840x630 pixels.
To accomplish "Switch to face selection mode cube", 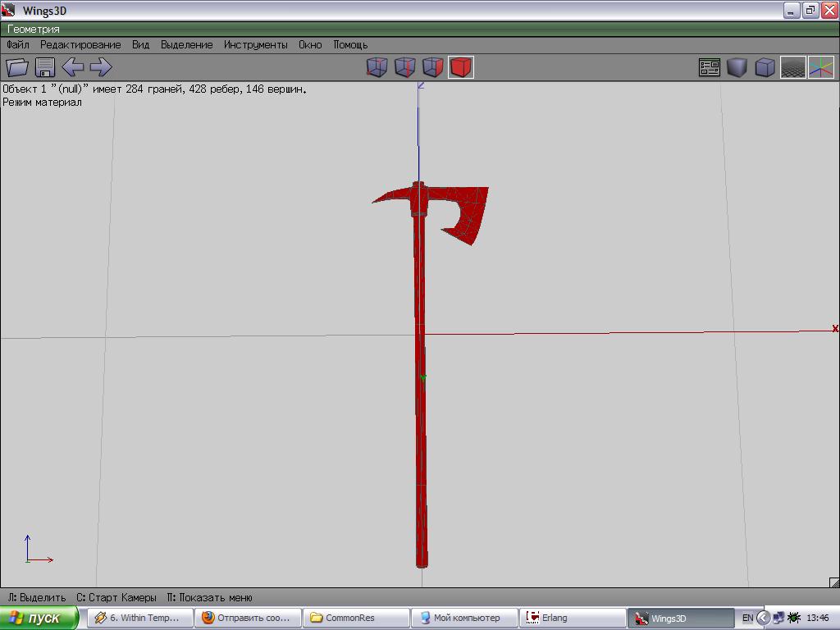I will click(x=432, y=67).
